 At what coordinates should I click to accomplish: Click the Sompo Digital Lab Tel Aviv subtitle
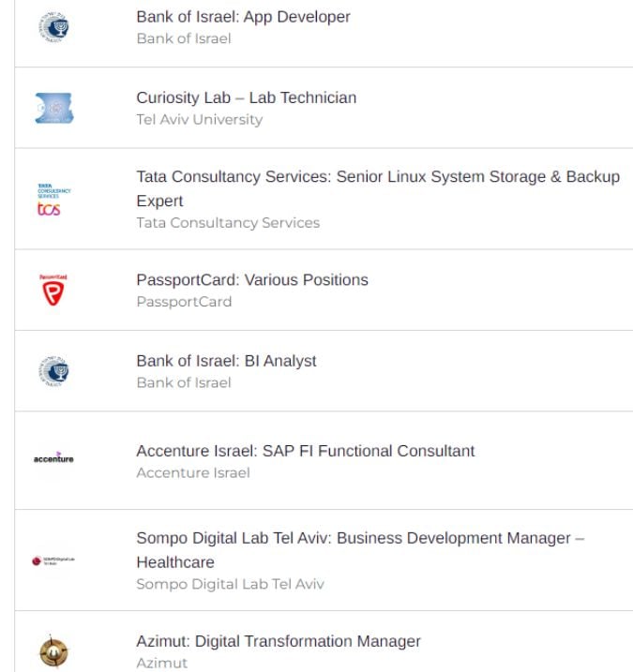coord(231,584)
